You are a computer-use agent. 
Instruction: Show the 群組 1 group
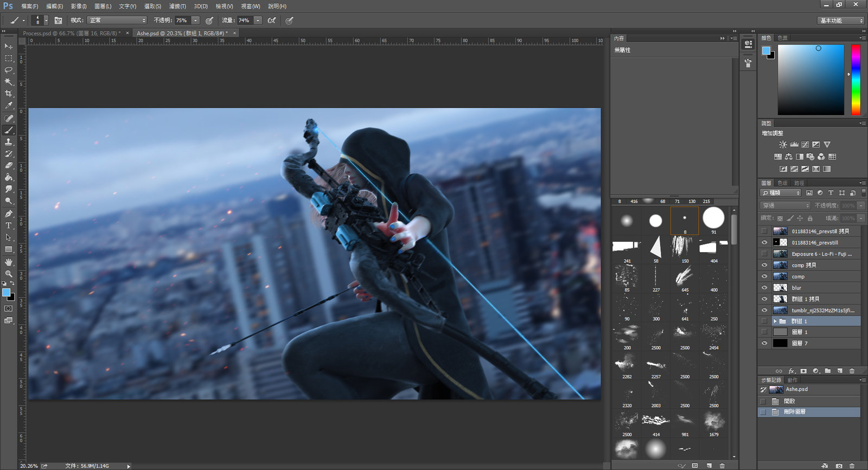764,321
